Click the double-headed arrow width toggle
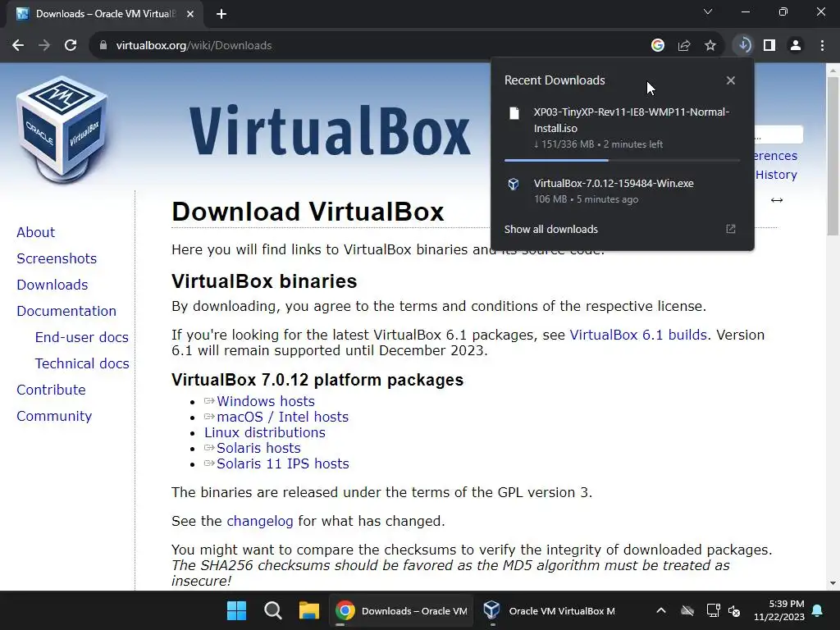Viewport: 840px width, 630px height. [776, 200]
